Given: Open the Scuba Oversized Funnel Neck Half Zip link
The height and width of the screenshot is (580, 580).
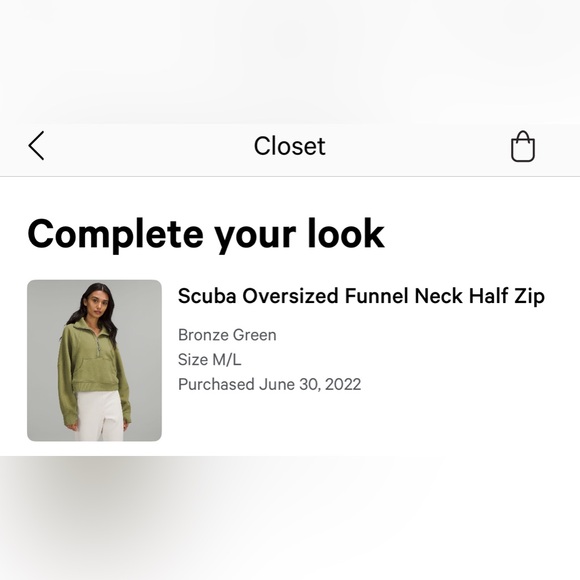Looking at the screenshot, I should click(x=361, y=296).
